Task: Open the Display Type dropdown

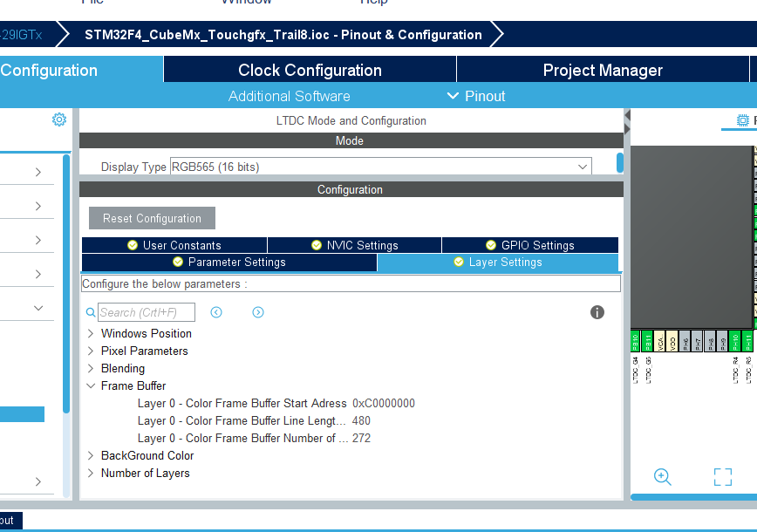Action: click(381, 167)
